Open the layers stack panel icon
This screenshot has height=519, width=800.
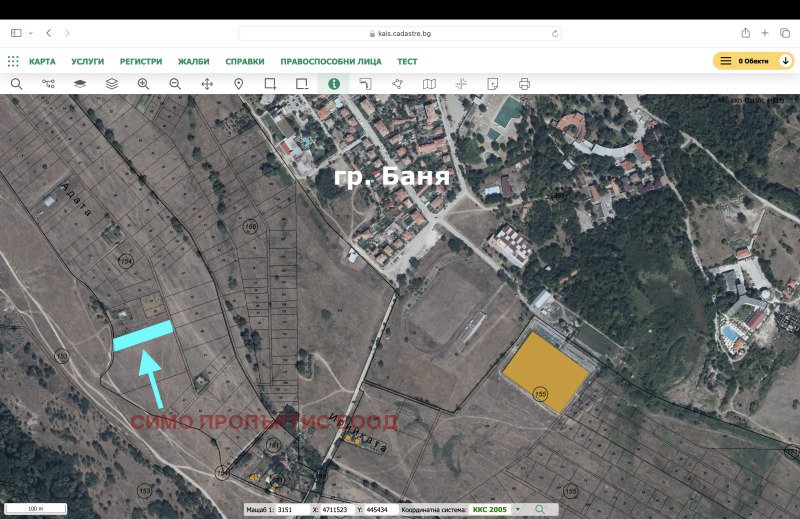click(x=111, y=84)
